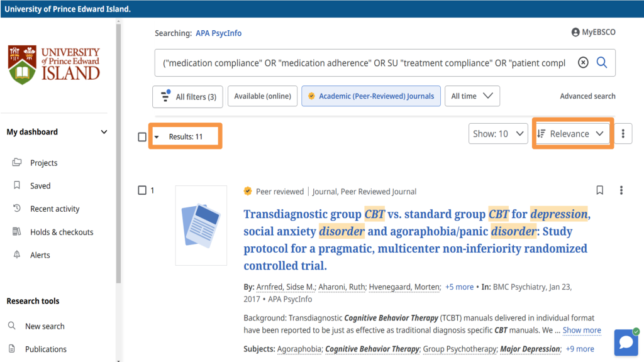Open the All time date dropdown

(x=472, y=96)
